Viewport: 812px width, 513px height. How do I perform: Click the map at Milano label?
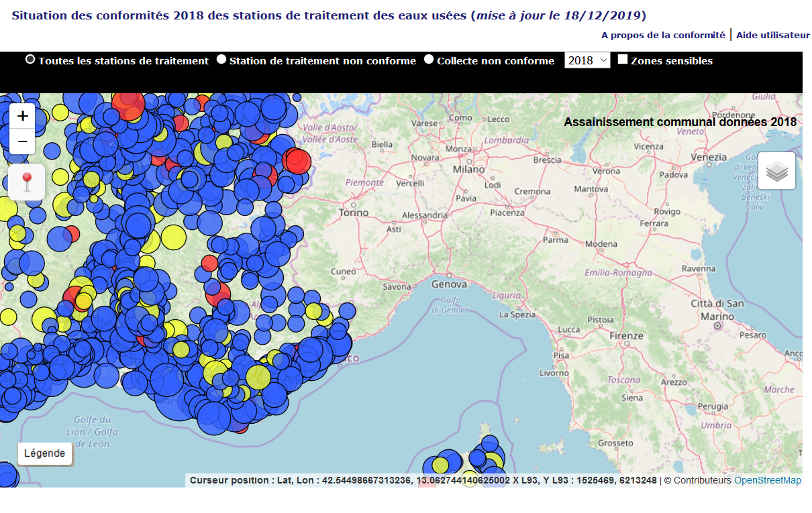468,170
